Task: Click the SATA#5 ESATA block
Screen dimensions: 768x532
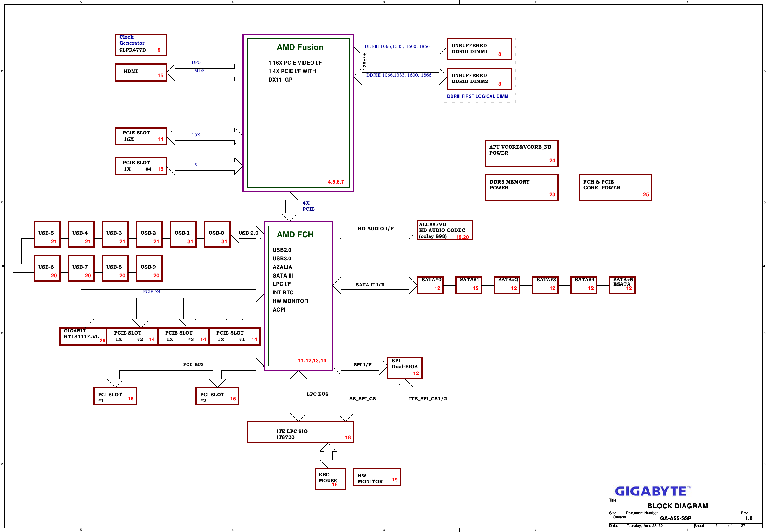Action: 622,285
